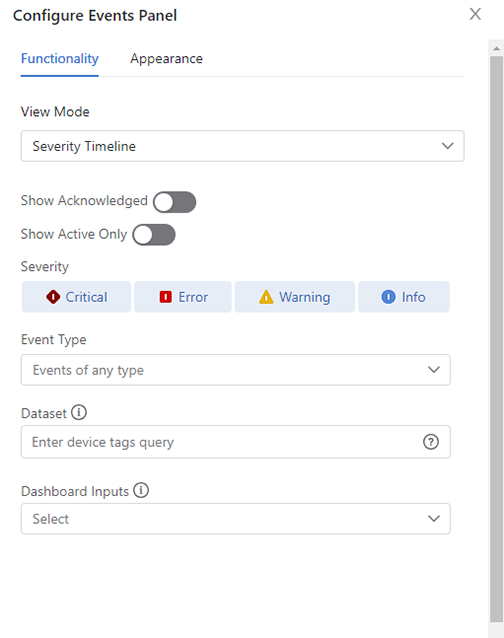This screenshot has height=638, width=504.
Task: Click the device tags query help icon
Action: pyautogui.click(x=431, y=442)
